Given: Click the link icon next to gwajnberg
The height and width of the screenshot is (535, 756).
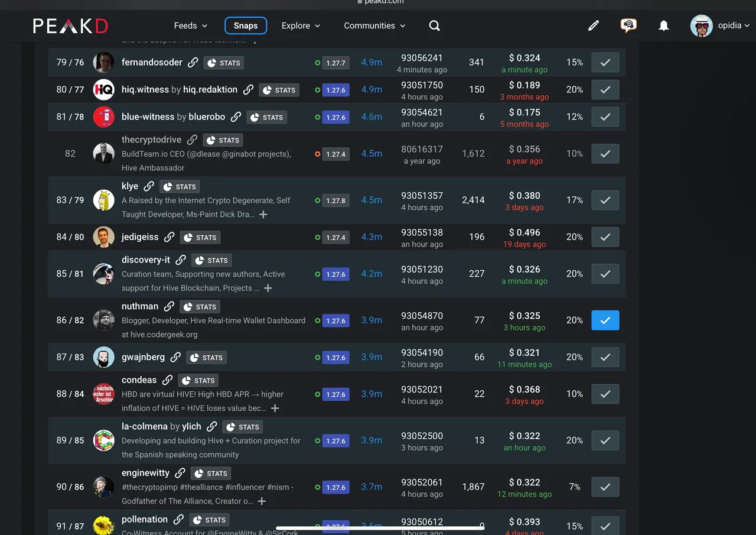Looking at the screenshot, I should point(175,357).
